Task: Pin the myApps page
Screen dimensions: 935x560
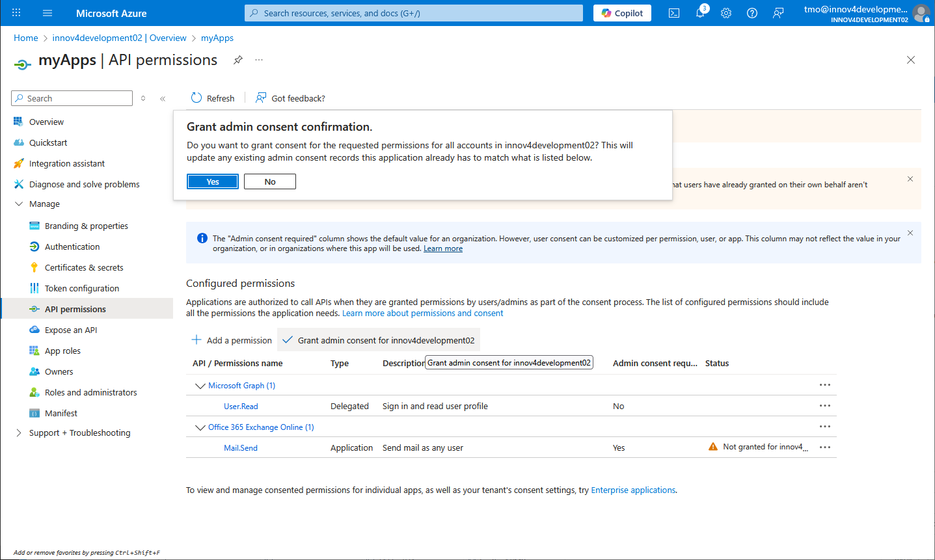Action: coord(238,60)
